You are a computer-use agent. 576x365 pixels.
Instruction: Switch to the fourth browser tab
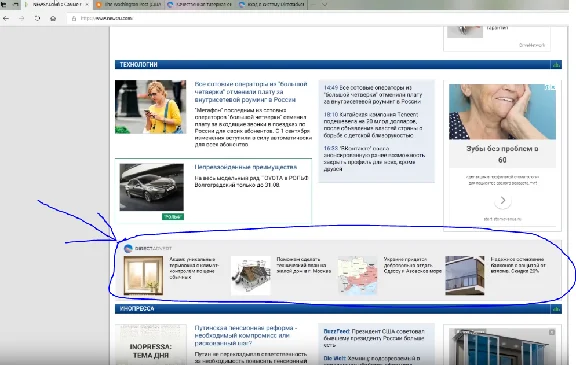click(x=272, y=4)
